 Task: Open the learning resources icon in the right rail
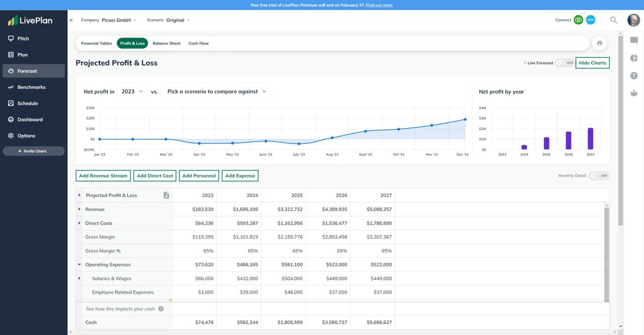[634, 93]
